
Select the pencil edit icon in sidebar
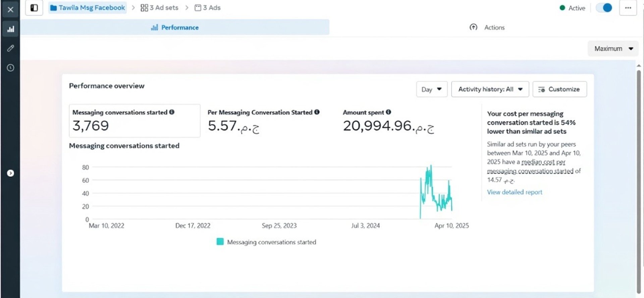pos(10,48)
